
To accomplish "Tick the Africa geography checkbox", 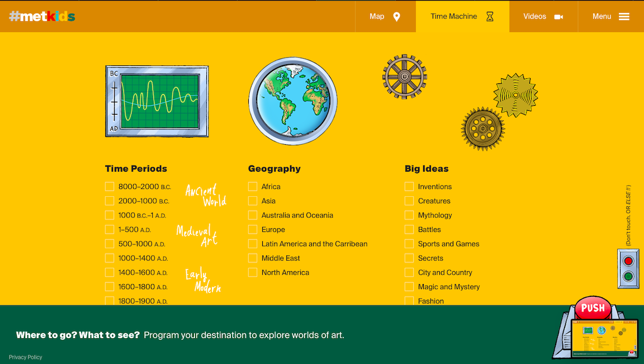I will coord(253,187).
